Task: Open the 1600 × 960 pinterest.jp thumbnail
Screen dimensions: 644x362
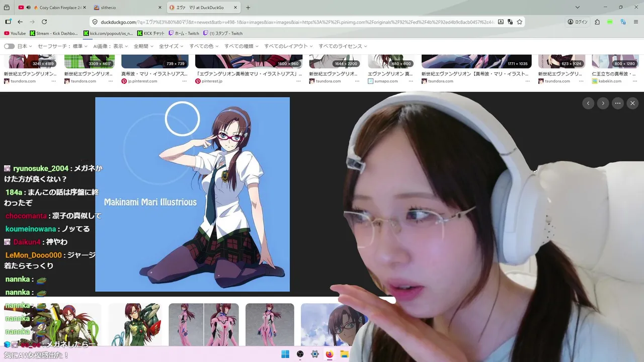Action: point(249,61)
